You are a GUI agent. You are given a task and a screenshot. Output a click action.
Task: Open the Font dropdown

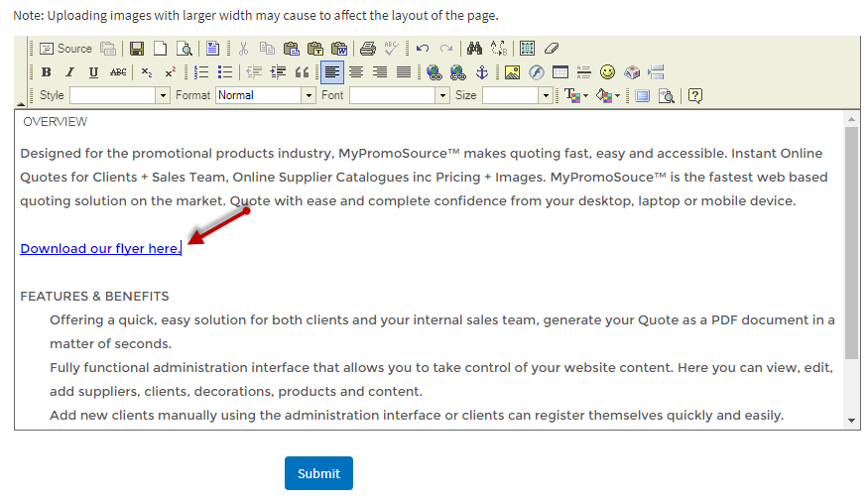pyautogui.click(x=442, y=96)
